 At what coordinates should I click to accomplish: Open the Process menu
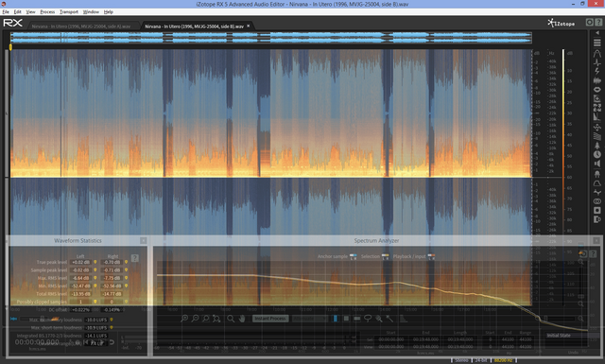47,12
